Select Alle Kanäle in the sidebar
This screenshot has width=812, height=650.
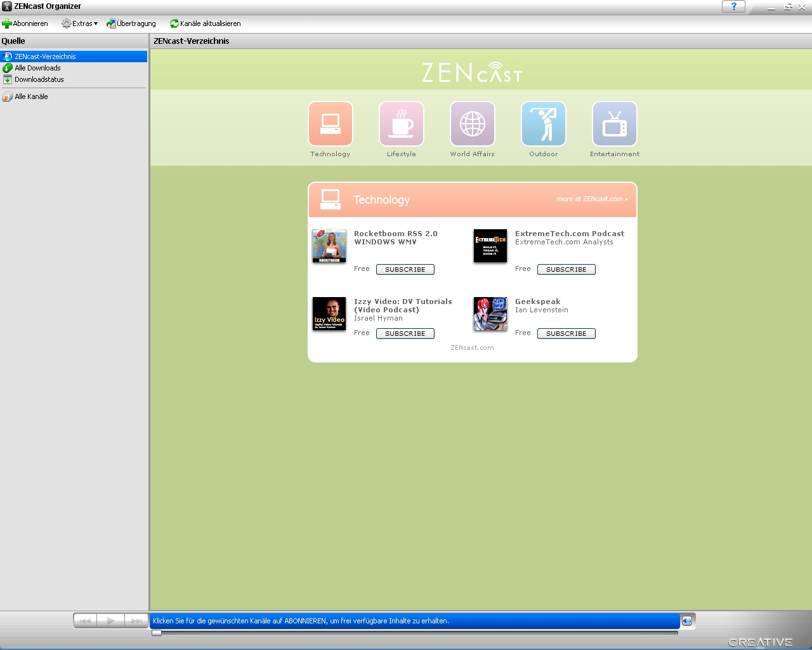point(31,96)
